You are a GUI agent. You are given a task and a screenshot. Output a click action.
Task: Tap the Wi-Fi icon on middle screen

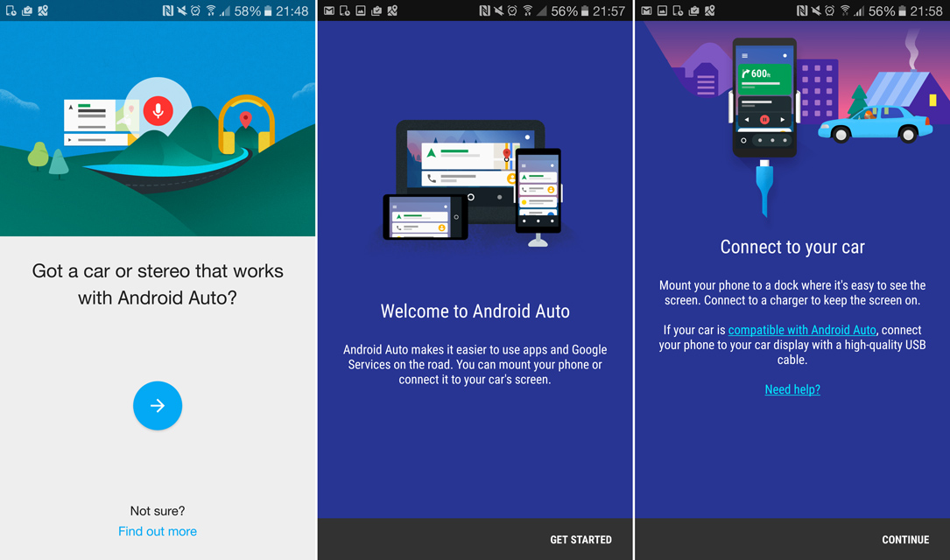pos(527,10)
